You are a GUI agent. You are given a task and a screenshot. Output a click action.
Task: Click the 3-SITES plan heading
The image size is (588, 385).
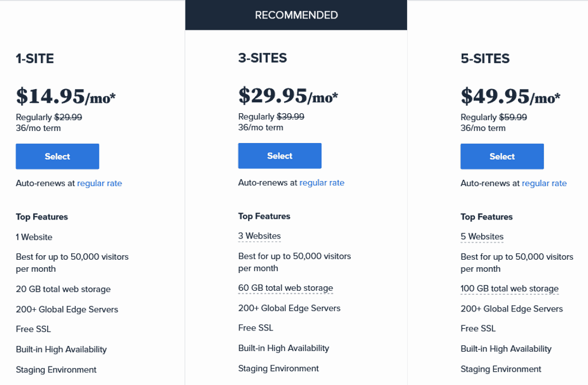[262, 58]
